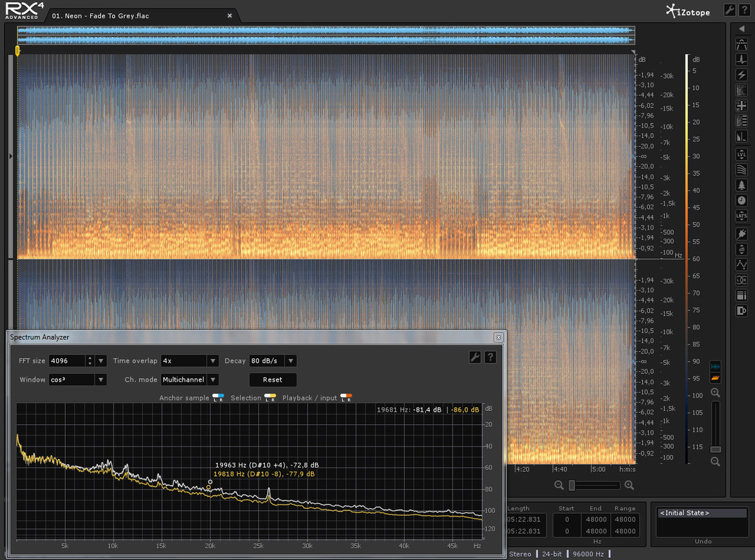Viewport: 755px width, 560px height.
Task: Open the Resample module icon
Action: [742, 295]
